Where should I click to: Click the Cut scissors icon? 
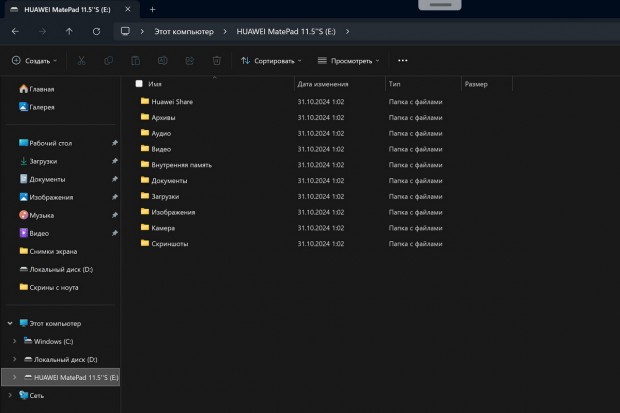(81, 61)
